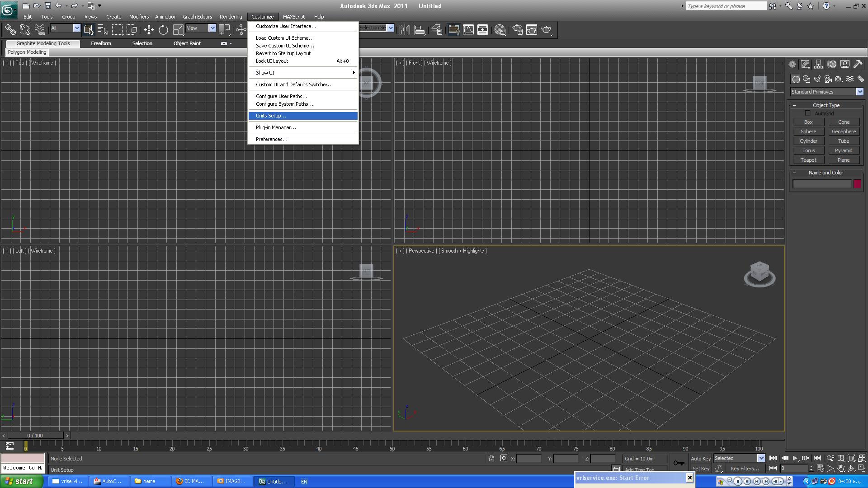Switch to the Freeform ribbon tab

coord(101,43)
